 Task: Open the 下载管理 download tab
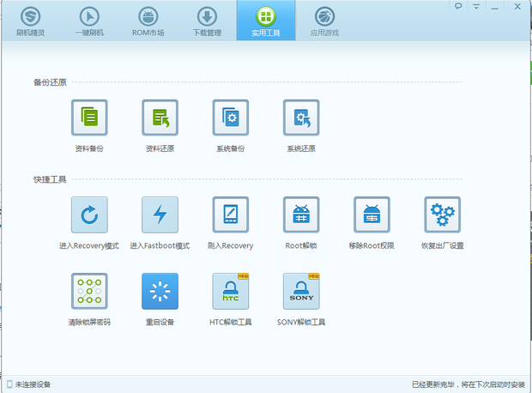pos(207,21)
